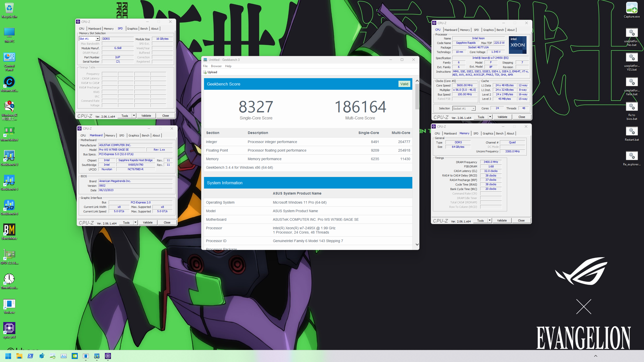Screen dimensions: 644x362
Task: Select the Core Speed 5600.00 MHz value
Action: [x=465, y=85]
